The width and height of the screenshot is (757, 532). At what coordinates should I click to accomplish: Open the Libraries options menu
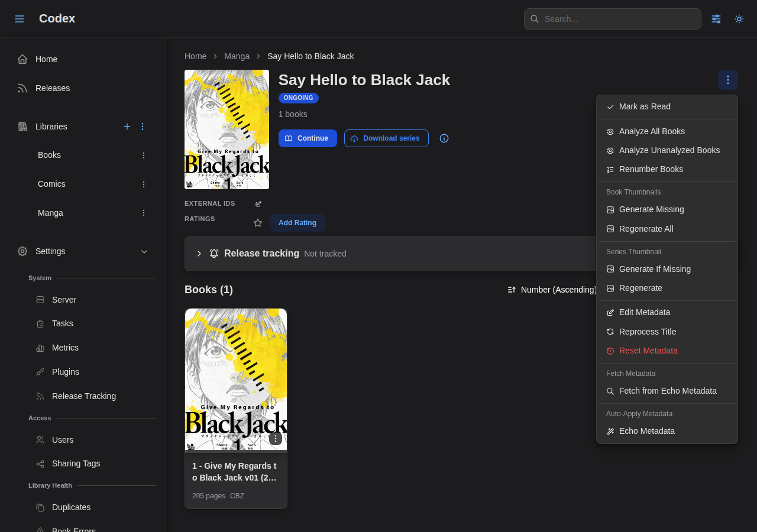(x=143, y=126)
